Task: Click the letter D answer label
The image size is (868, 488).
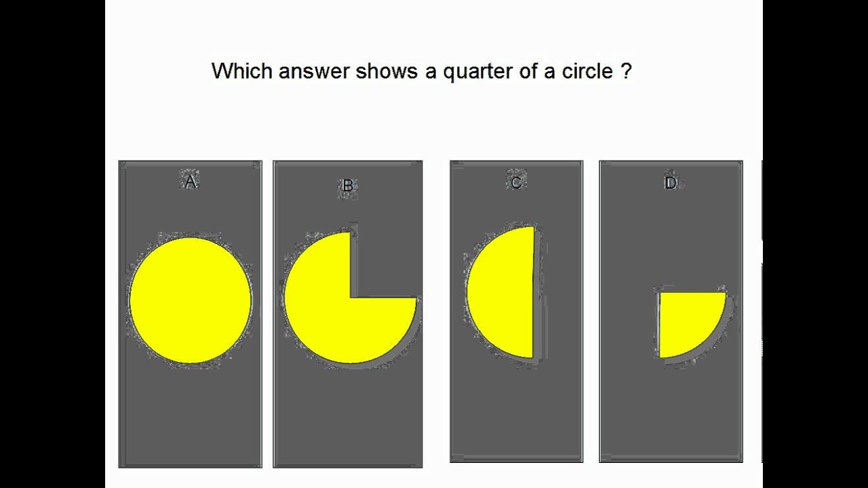Action: tap(671, 183)
